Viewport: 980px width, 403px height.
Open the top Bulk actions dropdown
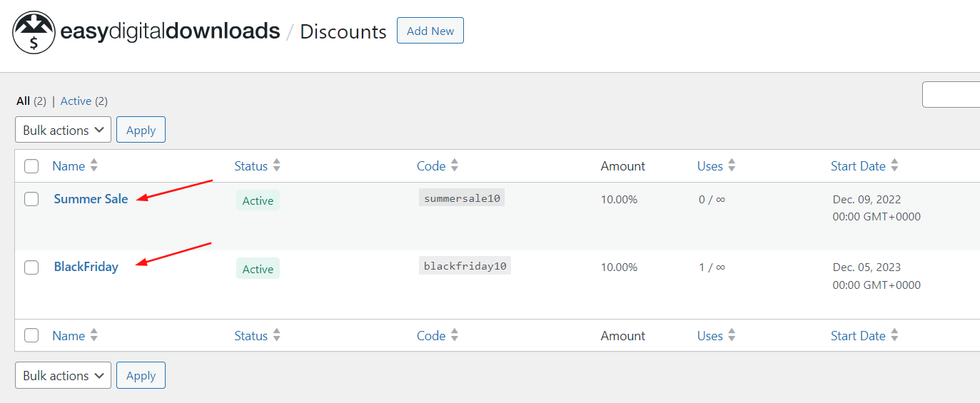pos(63,130)
